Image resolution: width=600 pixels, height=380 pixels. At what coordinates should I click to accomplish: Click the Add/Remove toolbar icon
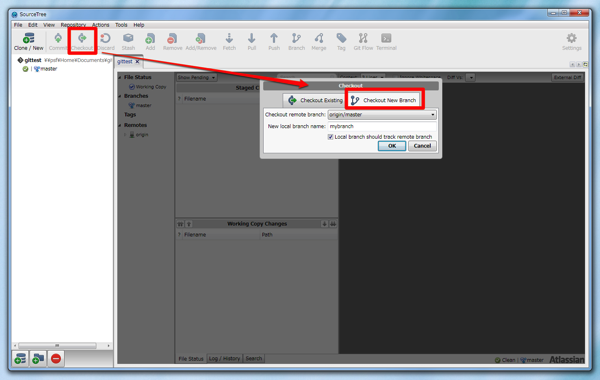pos(201,41)
